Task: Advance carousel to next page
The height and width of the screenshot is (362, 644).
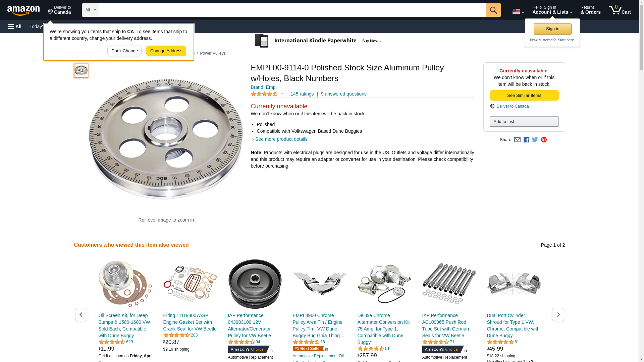Action: pos(558,314)
